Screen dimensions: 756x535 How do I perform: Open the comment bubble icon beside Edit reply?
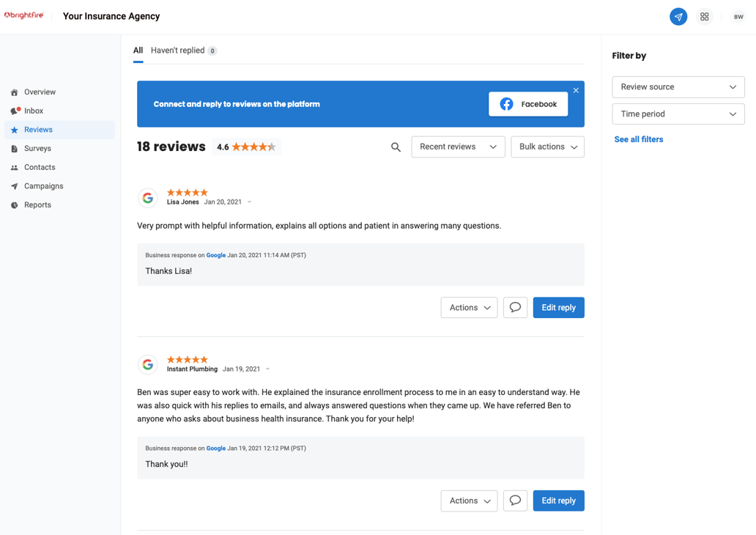coord(515,307)
